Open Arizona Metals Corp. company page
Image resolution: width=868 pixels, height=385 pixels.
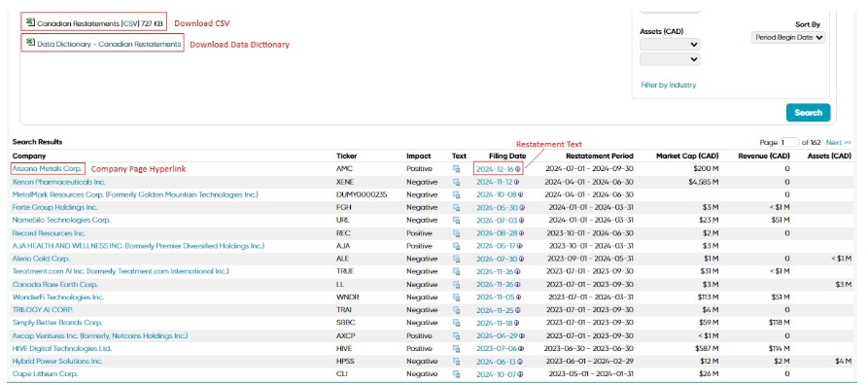47,169
